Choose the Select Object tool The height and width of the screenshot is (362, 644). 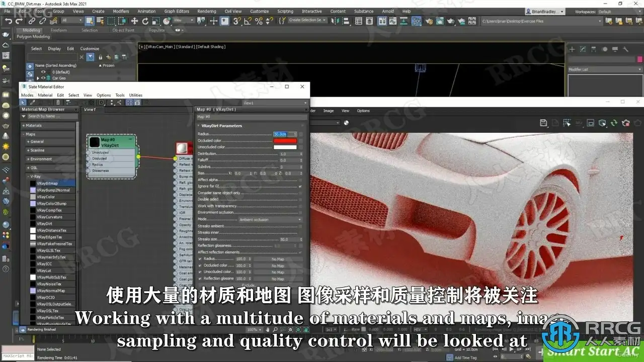(90, 21)
